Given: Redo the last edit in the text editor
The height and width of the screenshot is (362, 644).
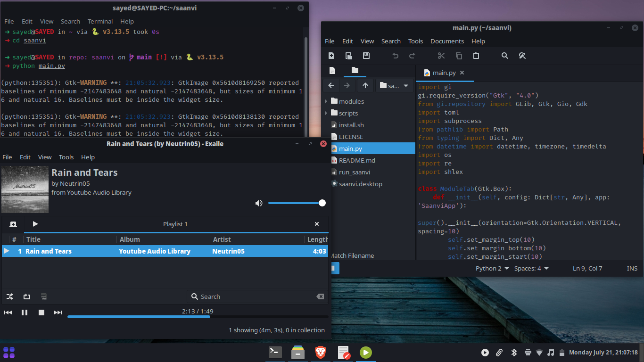Looking at the screenshot, I should tap(412, 56).
